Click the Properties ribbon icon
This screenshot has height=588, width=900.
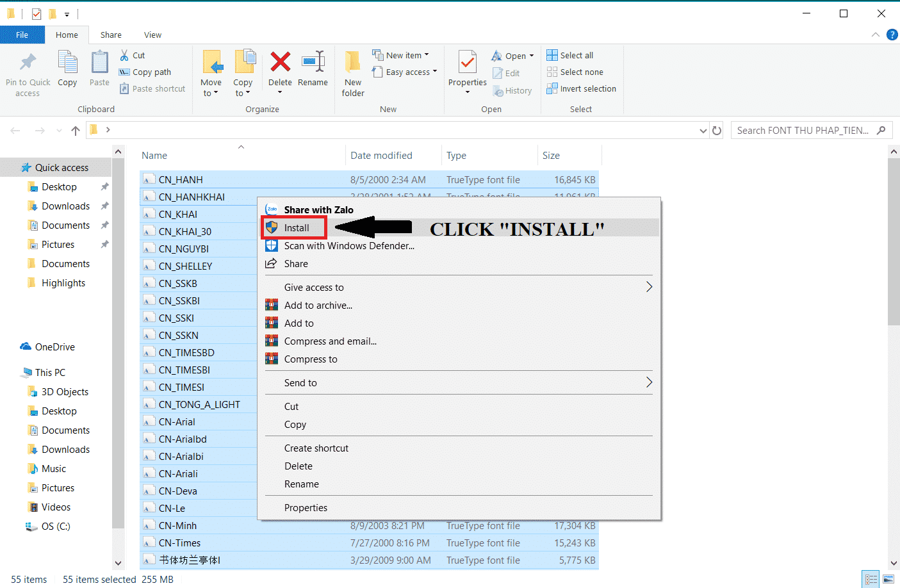click(x=468, y=62)
